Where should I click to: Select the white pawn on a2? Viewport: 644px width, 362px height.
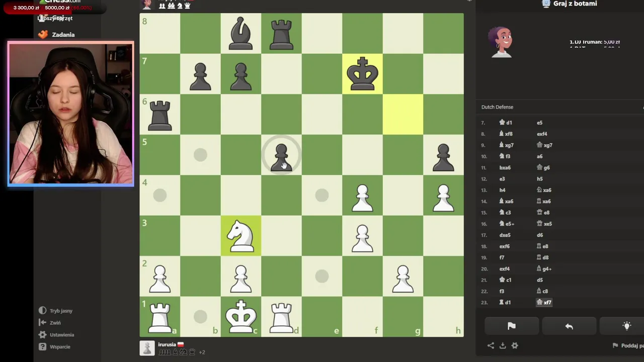pos(160,278)
